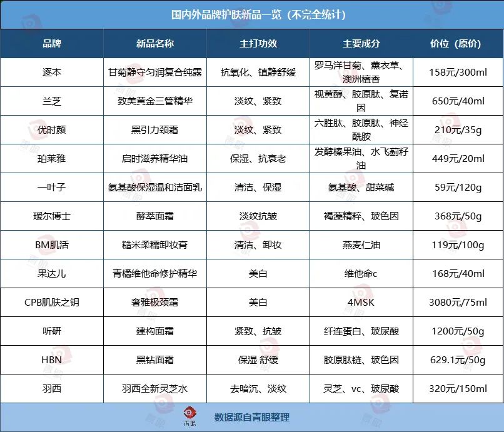The height and width of the screenshot is (432, 504).
Task: Click the price 168元/40ml
Action: coord(458,274)
